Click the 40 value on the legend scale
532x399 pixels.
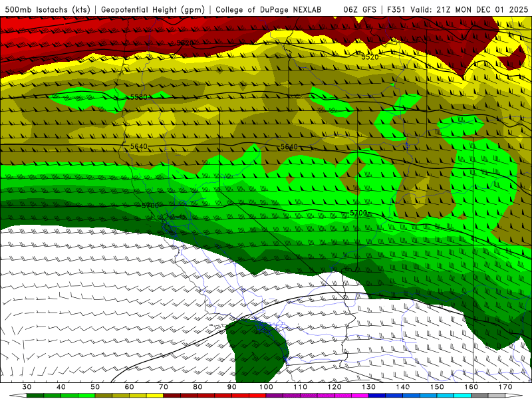coord(61,387)
